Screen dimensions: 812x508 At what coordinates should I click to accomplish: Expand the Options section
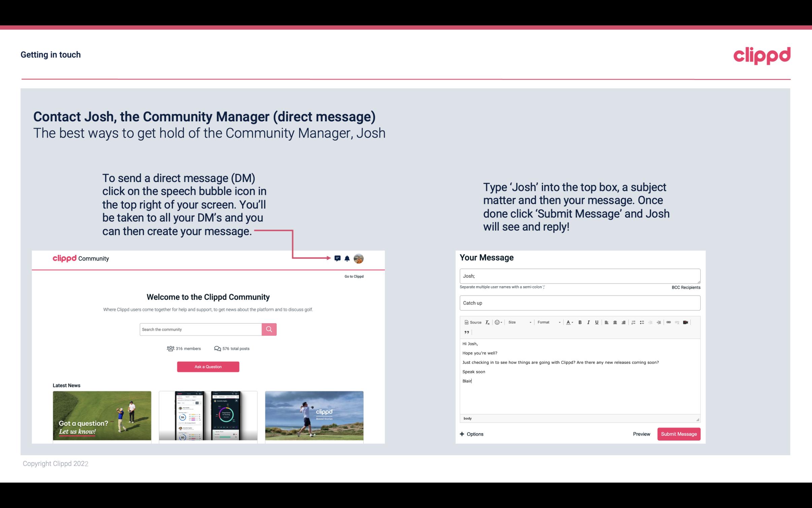(x=470, y=434)
